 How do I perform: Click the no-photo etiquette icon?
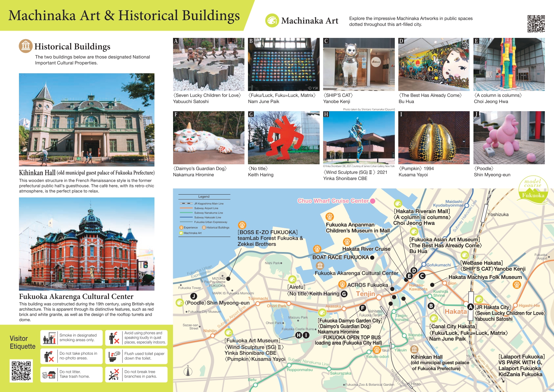tap(49, 356)
